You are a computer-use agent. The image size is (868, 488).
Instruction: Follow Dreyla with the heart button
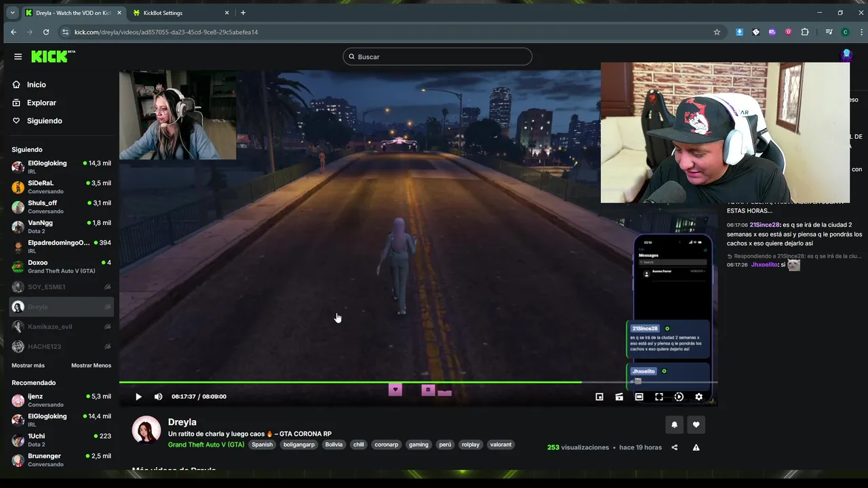pos(696,425)
